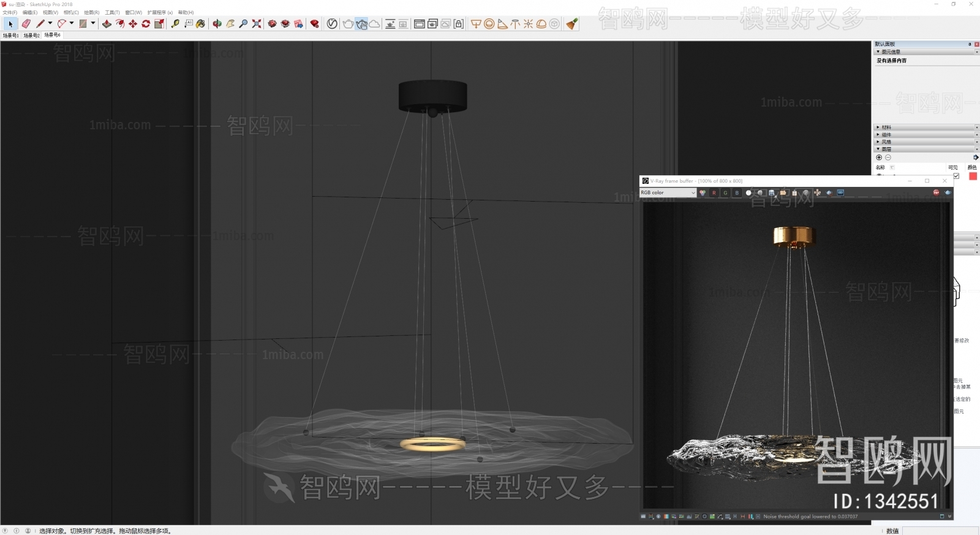Select the Rotate tool

(146, 24)
